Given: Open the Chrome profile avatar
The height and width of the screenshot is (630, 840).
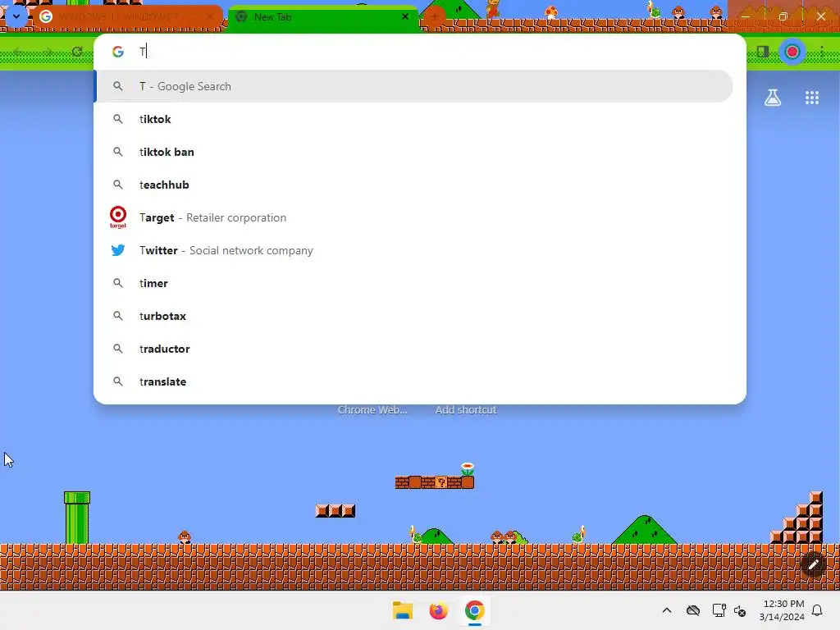Looking at the screenshot, I should 792,52.
